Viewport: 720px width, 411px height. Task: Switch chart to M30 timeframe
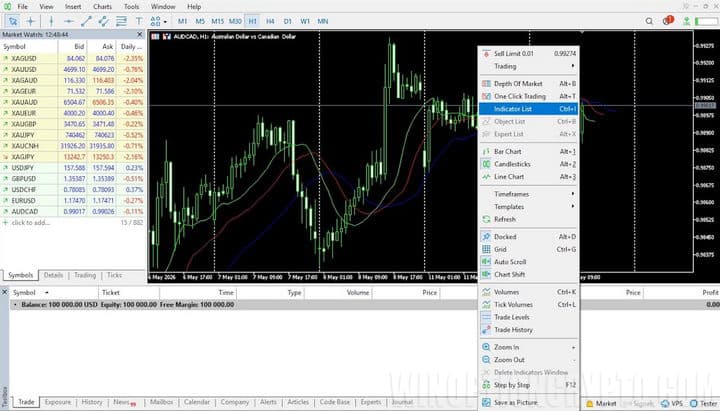click(235, 21)
